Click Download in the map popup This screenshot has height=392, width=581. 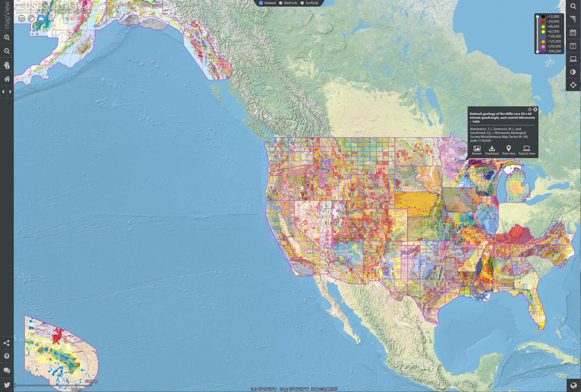click(492, 150)
